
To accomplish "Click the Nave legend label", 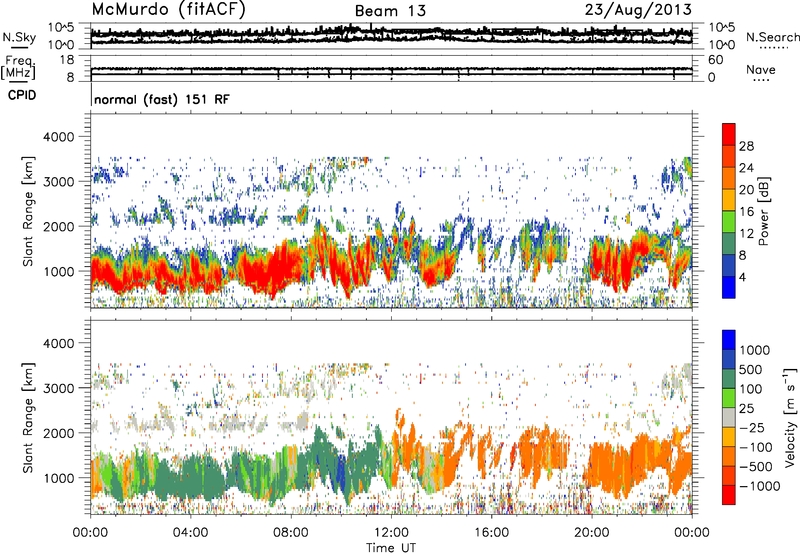I will tap(761, 69).
